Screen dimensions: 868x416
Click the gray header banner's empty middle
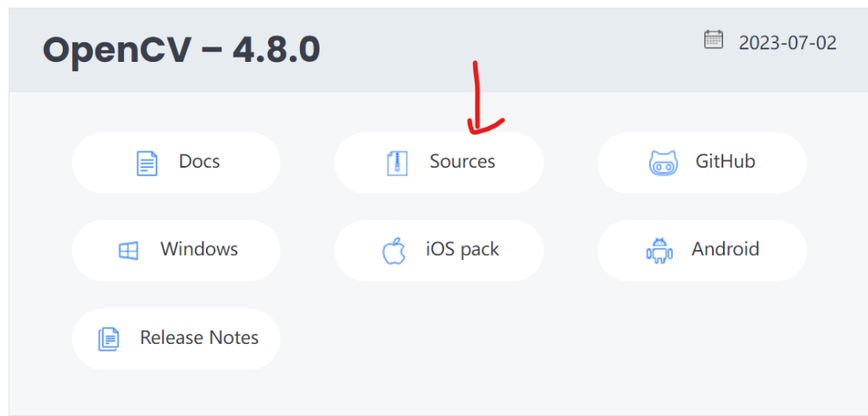509,51
